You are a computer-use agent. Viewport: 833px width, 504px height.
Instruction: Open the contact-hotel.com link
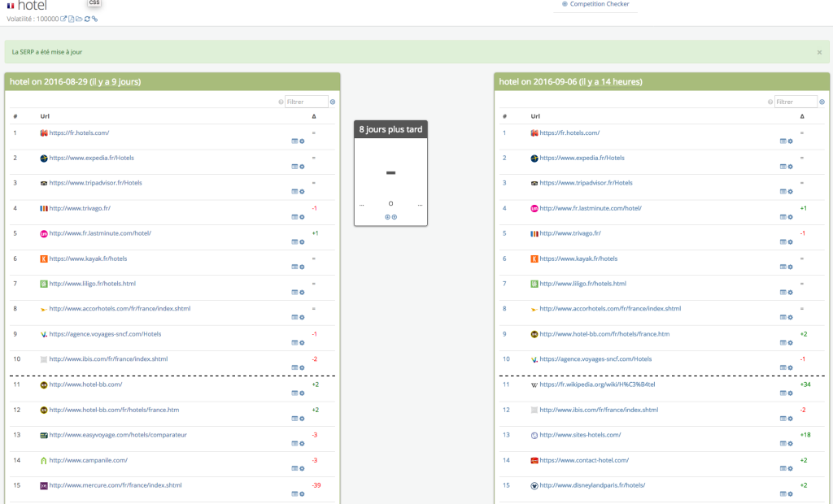pos(584,460)
